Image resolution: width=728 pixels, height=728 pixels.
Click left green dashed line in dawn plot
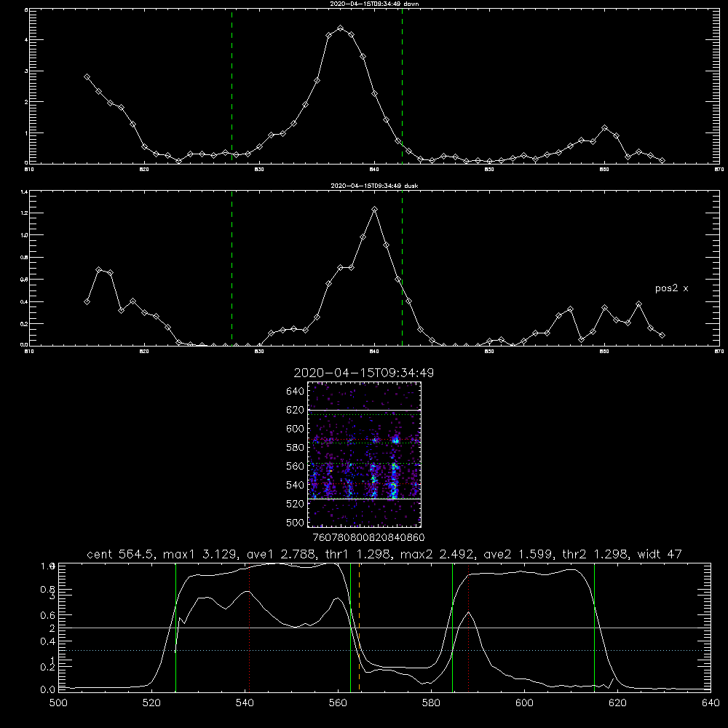pos(232,86)
